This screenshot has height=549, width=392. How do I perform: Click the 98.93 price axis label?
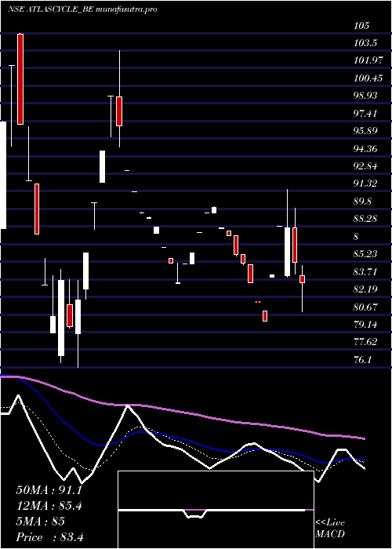[x=365, y=96]
